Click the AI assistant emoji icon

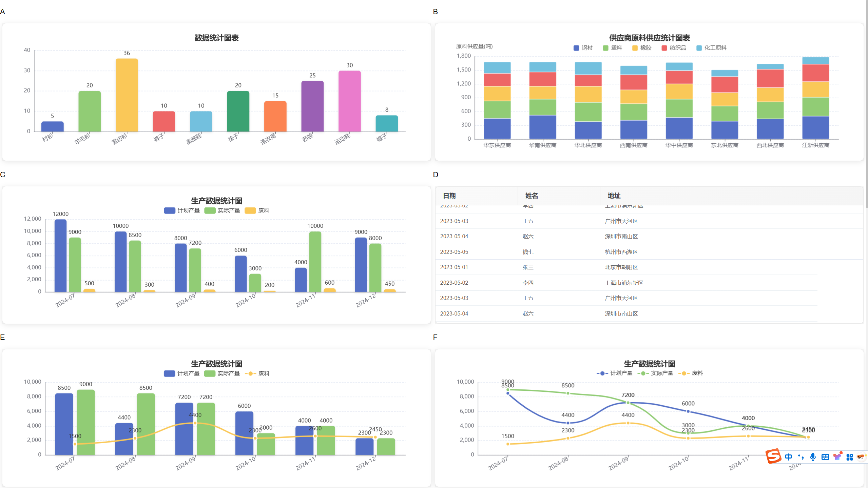coord(861,457)
